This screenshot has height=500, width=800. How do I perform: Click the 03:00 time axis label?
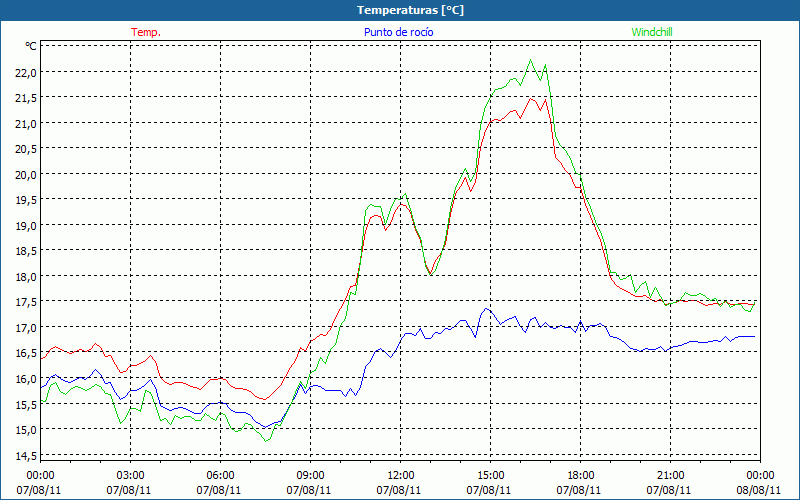point(130,476)
